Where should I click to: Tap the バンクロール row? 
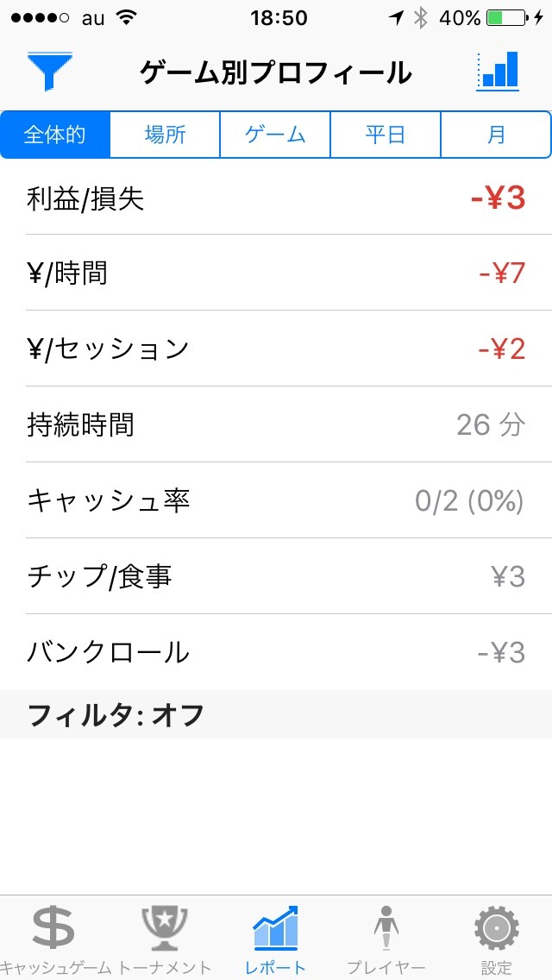(x=276, y=652)
